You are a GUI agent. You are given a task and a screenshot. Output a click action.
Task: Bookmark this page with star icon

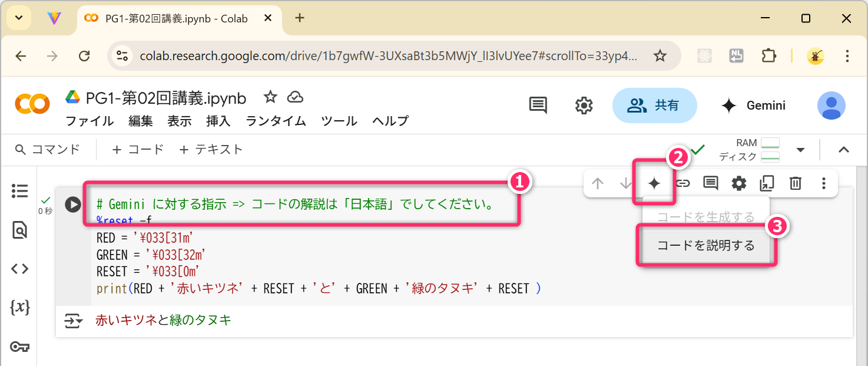point(660,56)
